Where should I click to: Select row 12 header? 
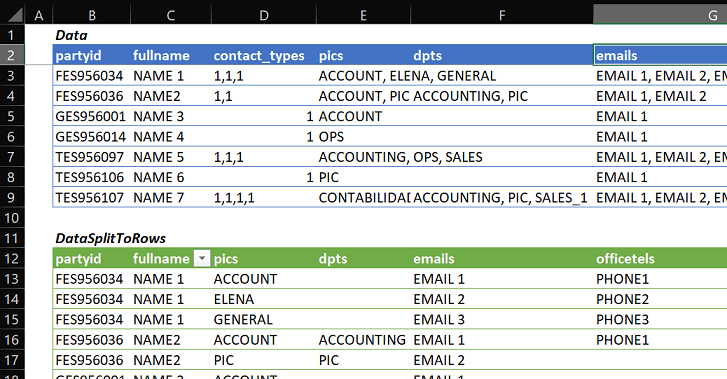click(12, 258)
